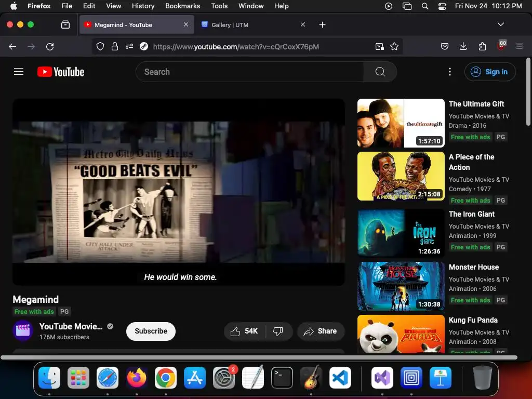Open Visual Studio Code from dock
This screenshot has height=399, width=532.
coord(340,378)
